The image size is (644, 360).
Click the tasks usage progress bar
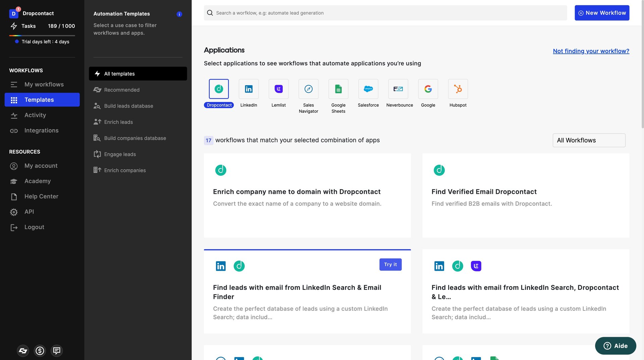coord(42,35)
